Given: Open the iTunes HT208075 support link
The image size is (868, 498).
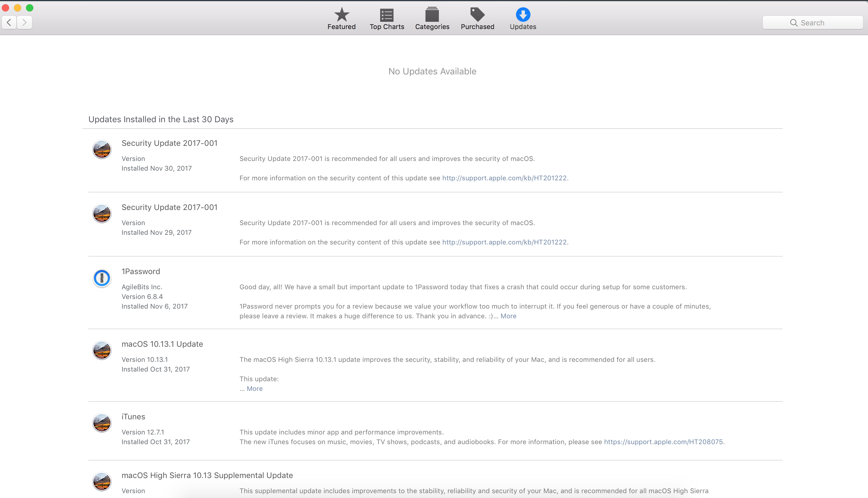Looking at the screenshot, I should [x=663, y=442].
